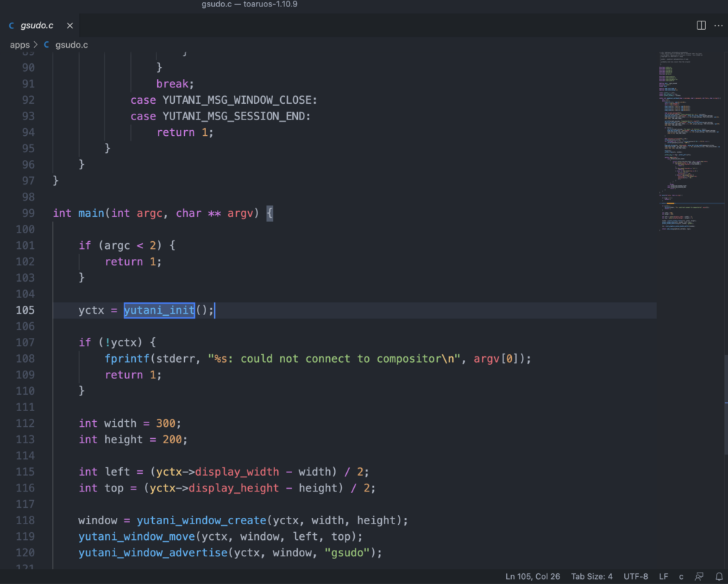Click the minimap code overview
This screenshot has height=584, width=728.
click(x=690, y=142)
